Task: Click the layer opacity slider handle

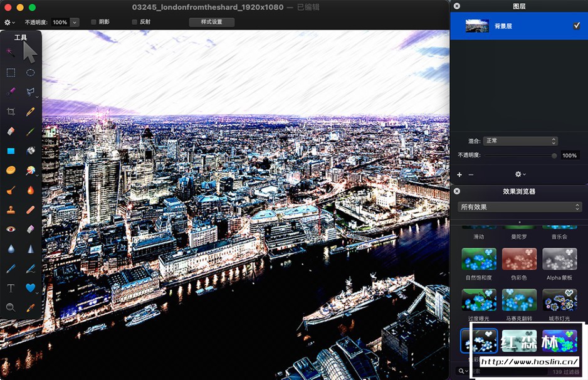Action: [x=554, y=156]
